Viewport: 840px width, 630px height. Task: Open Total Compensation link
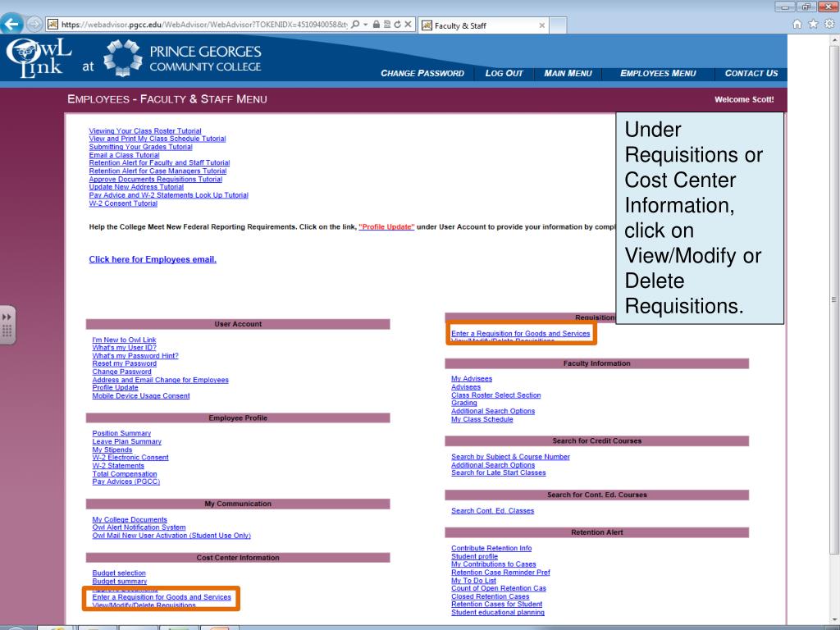125,474
